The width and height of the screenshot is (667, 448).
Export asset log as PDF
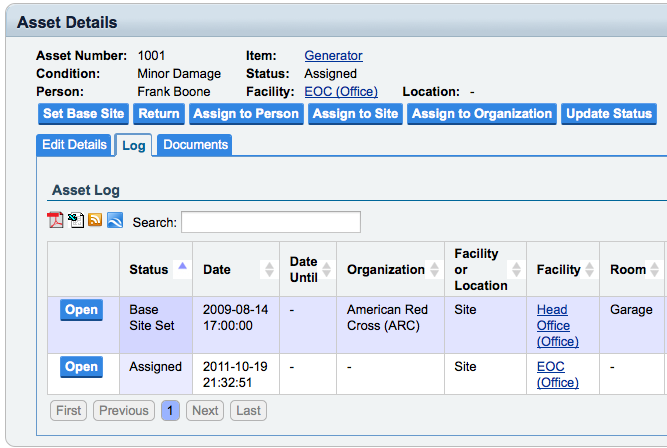pos(56,221)
